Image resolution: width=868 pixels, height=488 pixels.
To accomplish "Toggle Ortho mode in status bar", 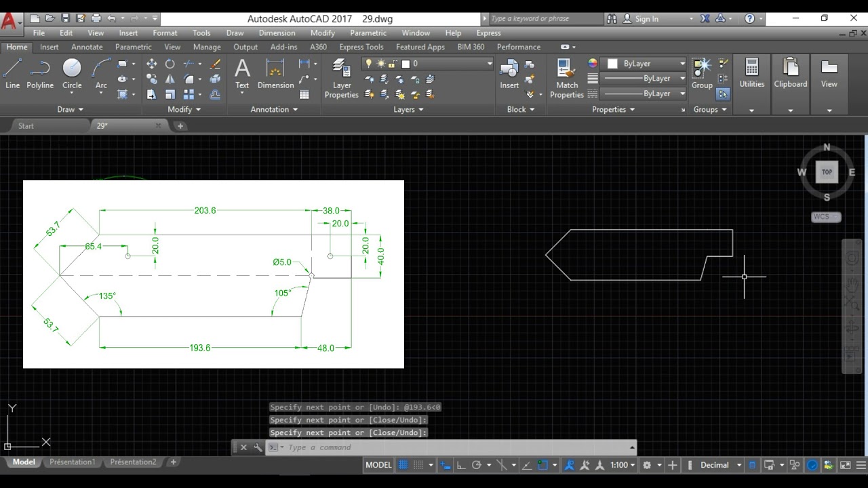I will [x=461, y=465].
